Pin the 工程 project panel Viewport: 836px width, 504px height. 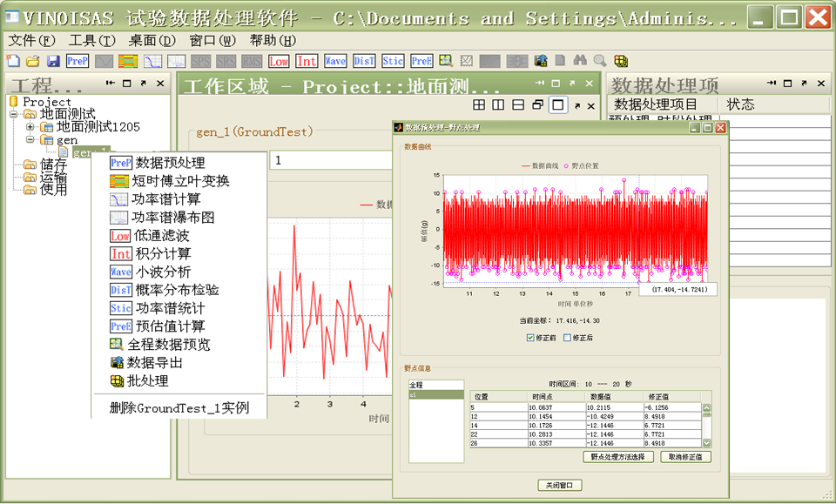(110, 83)
